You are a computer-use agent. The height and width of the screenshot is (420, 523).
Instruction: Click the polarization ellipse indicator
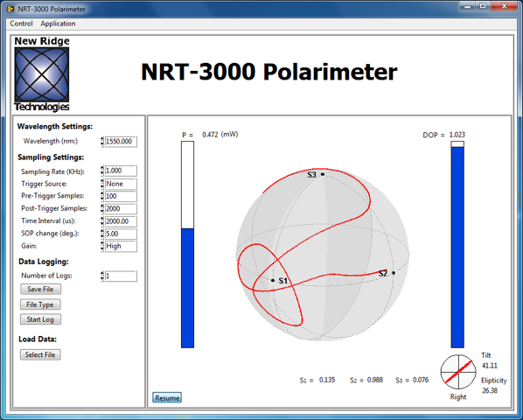(x=458, y=372)
